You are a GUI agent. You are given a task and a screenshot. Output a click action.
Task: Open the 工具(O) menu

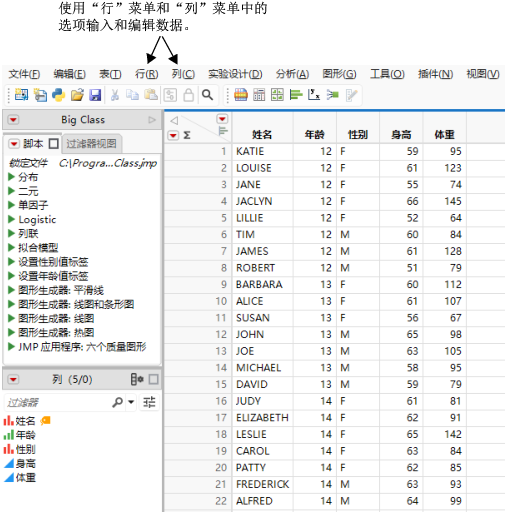pyautogui.click(x=387, y=74)
